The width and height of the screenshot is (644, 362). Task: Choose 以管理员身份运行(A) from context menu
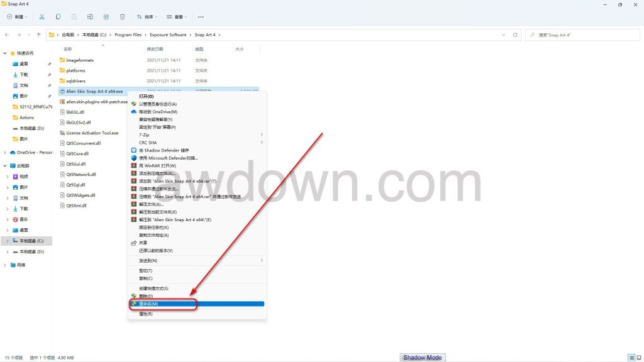coord(157,104)
